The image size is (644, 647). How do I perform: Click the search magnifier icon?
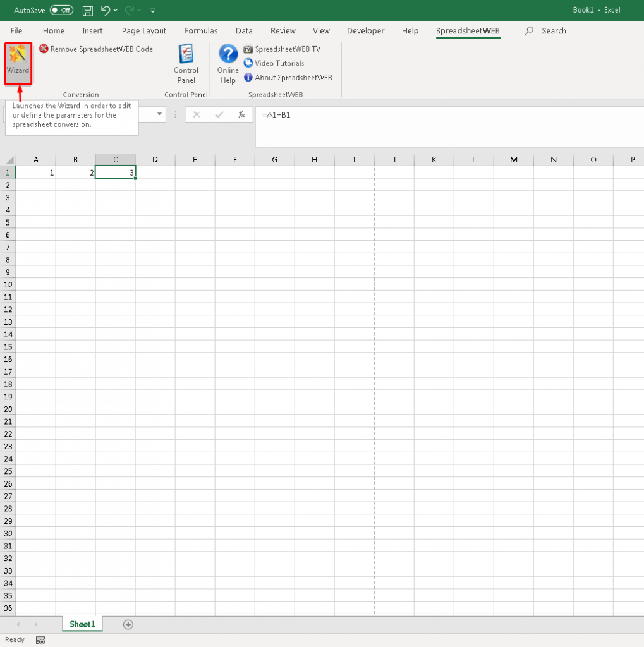point(529,31)
